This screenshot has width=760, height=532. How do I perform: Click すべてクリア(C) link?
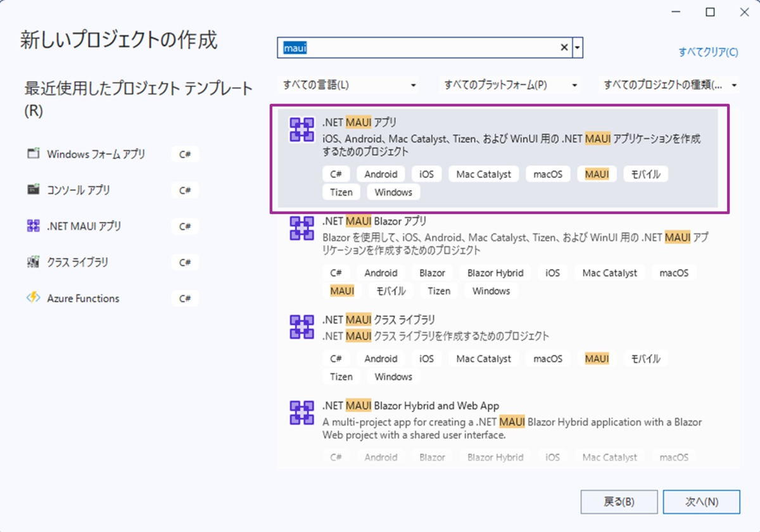pyautogui.click(x=708, y=53)
